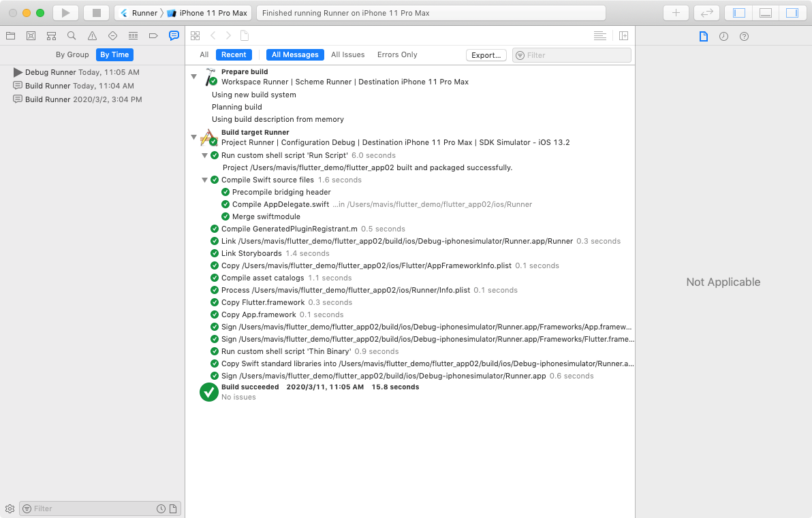Viewport: 812px width, 518px height.
Task: Select Link Storyboards step
Action: point(410,254)
